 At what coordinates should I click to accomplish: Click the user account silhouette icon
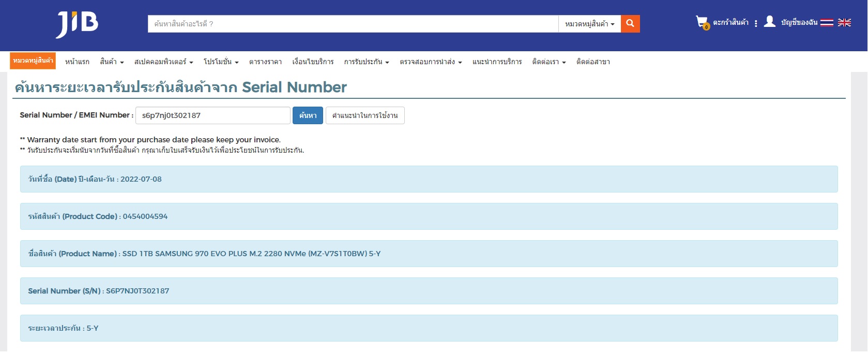770,21
